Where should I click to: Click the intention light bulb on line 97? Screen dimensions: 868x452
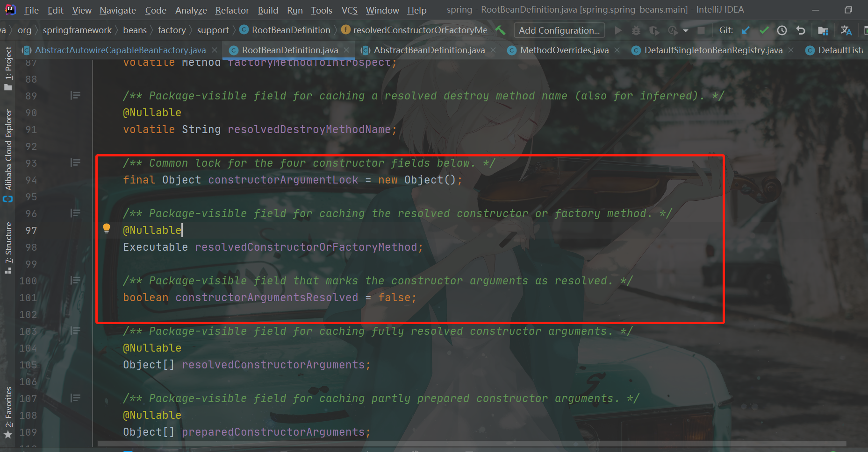107,228
